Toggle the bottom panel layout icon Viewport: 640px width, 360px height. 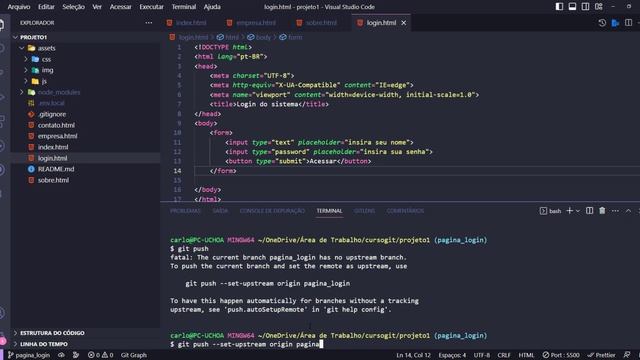pyautogui.click(x=572, y=7)
